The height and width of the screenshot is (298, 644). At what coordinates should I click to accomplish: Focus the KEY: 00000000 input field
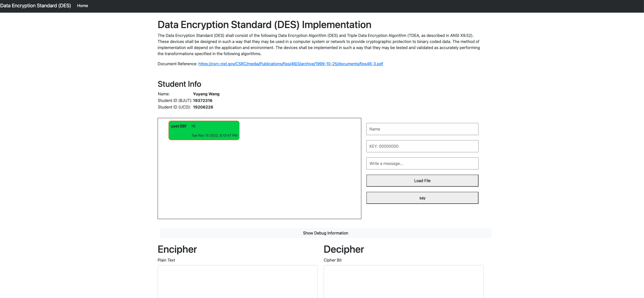tap(422, 146)
